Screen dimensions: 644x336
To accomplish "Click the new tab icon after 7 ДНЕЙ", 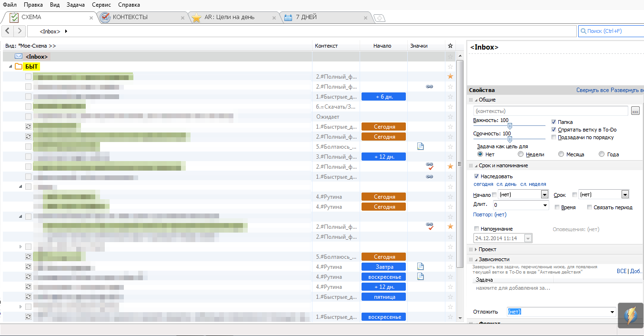I will (380, 18).
